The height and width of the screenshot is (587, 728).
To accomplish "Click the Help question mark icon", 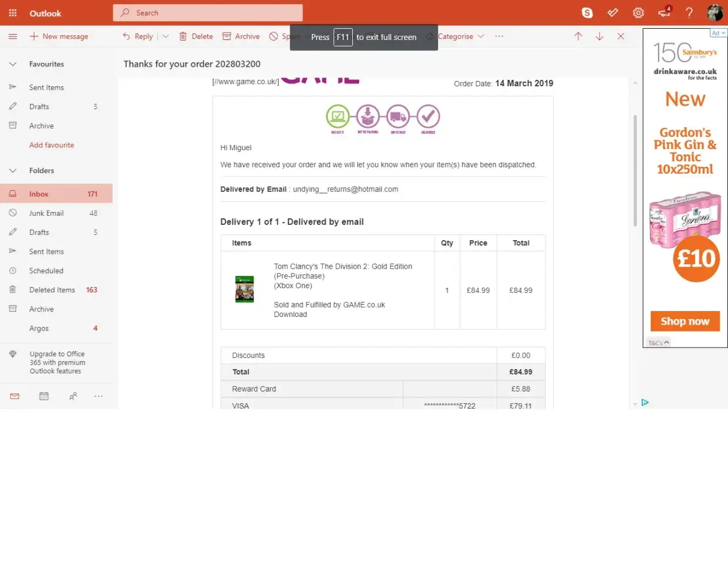I will (x=689, y=13).
